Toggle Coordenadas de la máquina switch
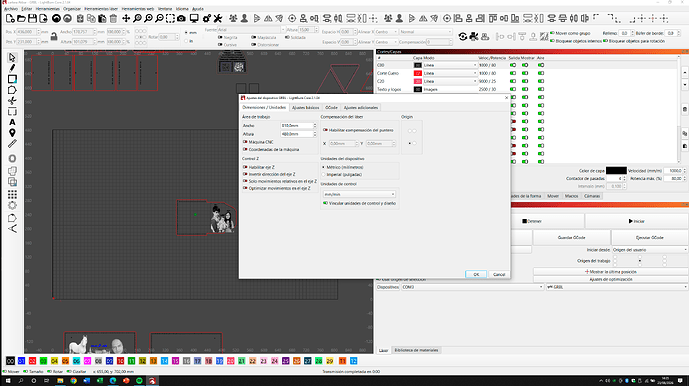The image size is (689, 386). point(245,149)
